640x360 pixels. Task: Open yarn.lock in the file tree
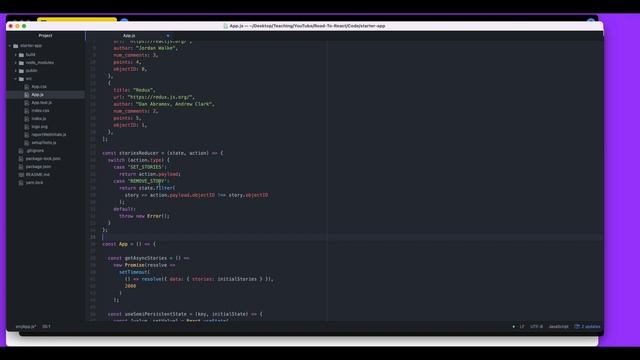click(x=34, y=182)
